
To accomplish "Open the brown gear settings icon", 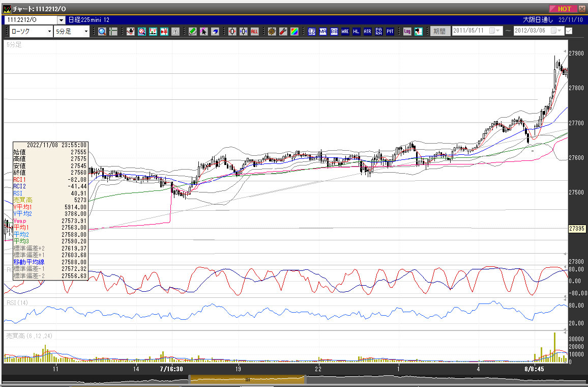I will coord(272,32).
